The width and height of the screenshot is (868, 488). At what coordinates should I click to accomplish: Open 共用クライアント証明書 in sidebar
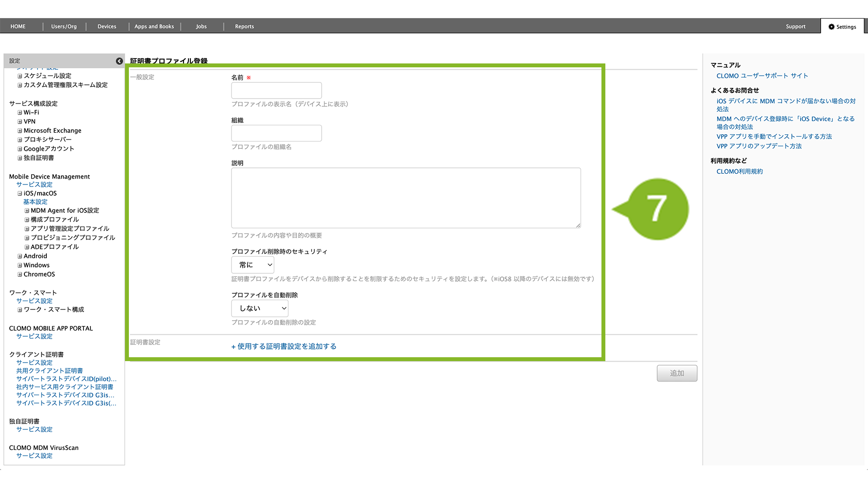49,371
